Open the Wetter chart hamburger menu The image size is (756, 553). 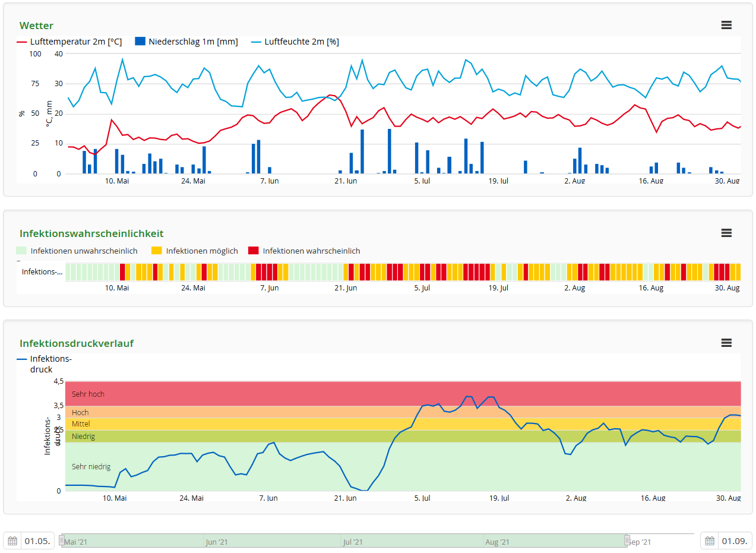pyautogui.click(x=726, y=25)
